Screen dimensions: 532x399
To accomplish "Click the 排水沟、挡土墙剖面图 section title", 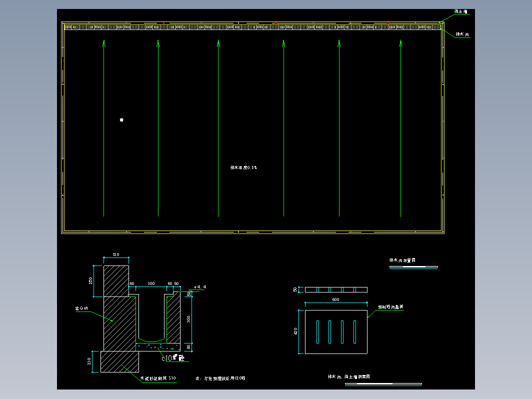I will click(348, 376).
